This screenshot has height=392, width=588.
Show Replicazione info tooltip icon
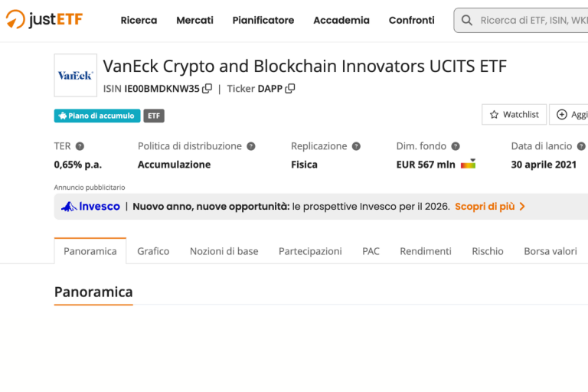(356, 146)
